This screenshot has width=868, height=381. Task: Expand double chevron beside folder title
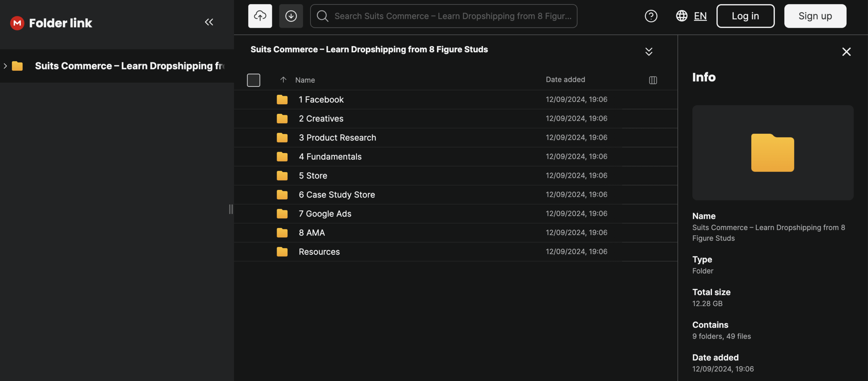point(649,51)
